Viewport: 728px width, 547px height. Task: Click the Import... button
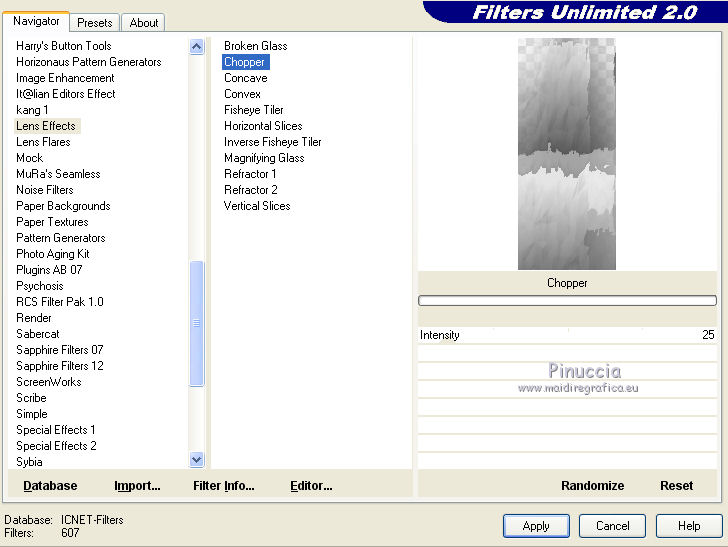[x=137, y=486]
